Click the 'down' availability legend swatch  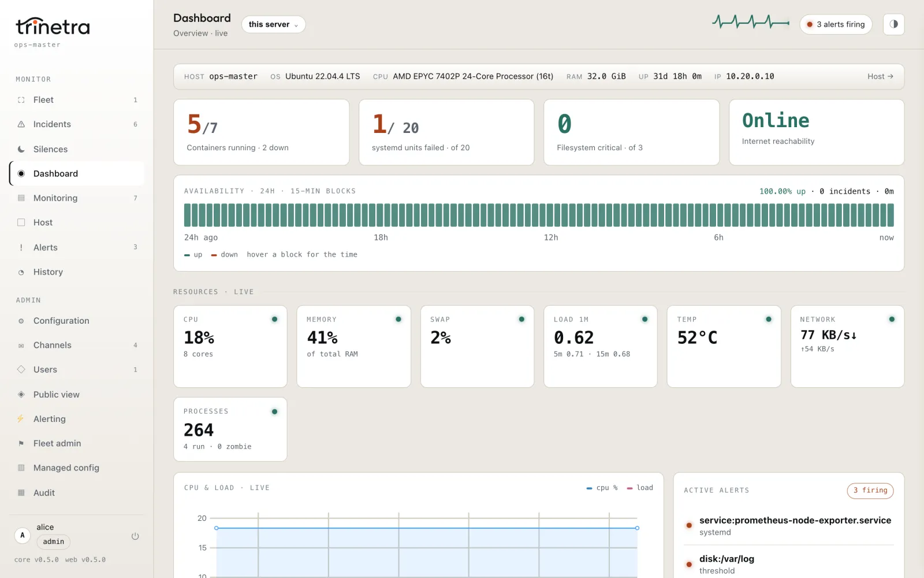pos(214,255)
